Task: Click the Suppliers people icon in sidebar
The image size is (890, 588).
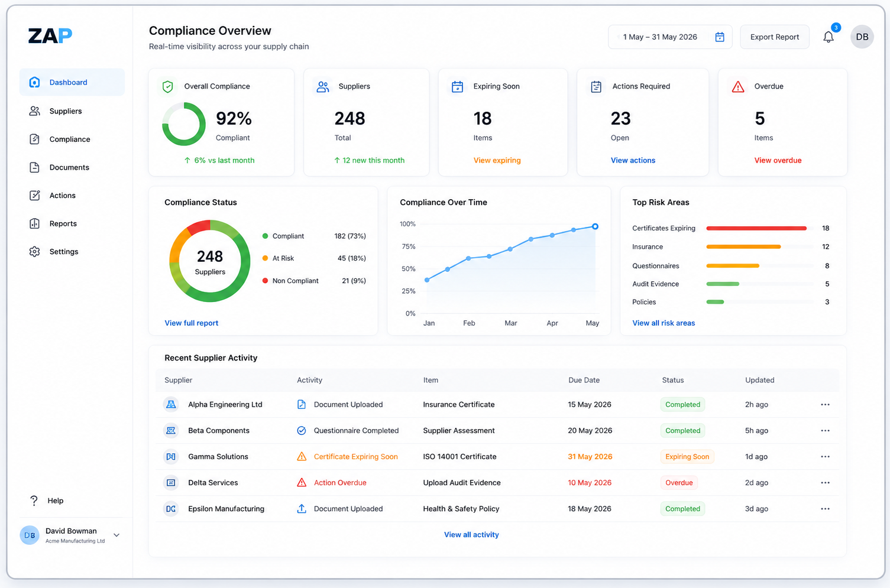Action: [x=34, y=111]
